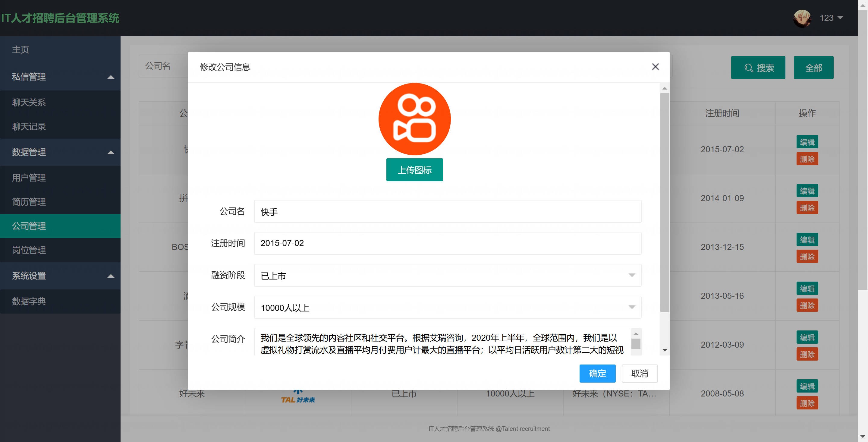Viewport: 868px width, 442px height.
Task: Open 岗位管理 in the sidebar
Action: 60,250
